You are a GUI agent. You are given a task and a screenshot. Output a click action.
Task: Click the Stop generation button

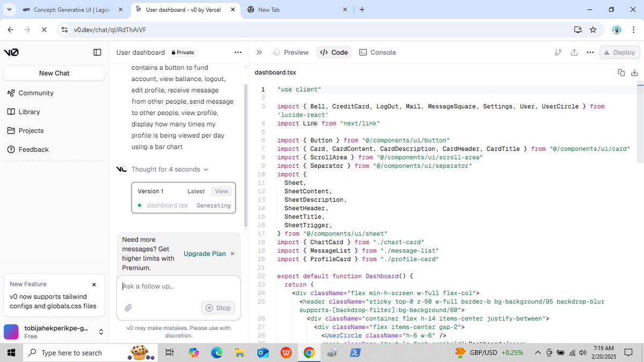(217, 308)
